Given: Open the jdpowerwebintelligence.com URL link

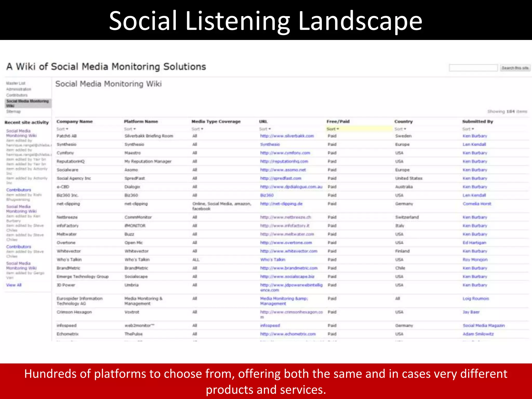Looking at the screenshot, I should (x=291, y=287).
